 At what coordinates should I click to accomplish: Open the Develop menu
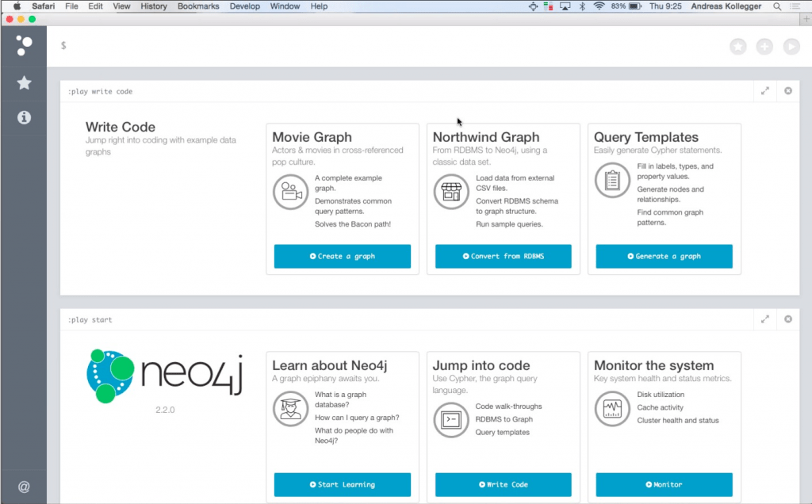(x=245, y=6)
